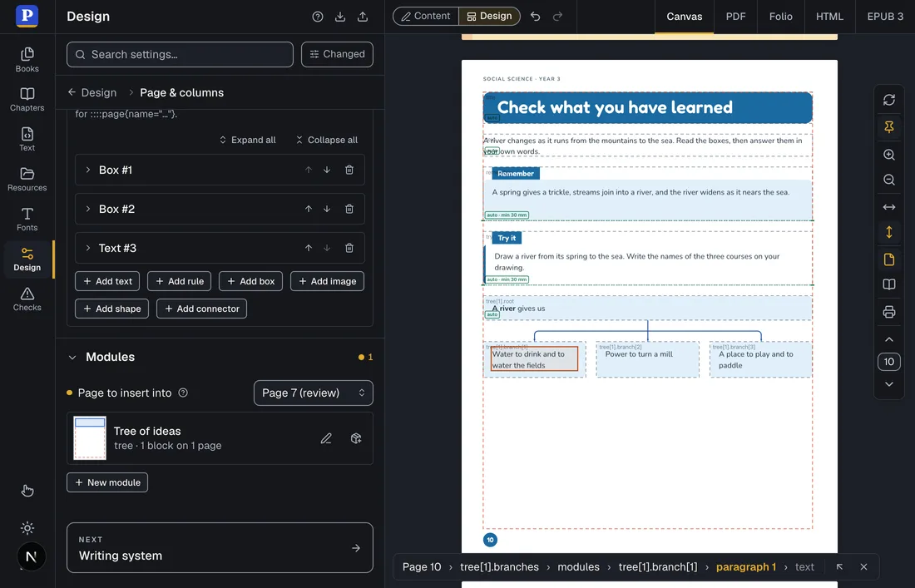
Task: Click the print icon in canvas toolbar
Action: [x=888, y=312]
